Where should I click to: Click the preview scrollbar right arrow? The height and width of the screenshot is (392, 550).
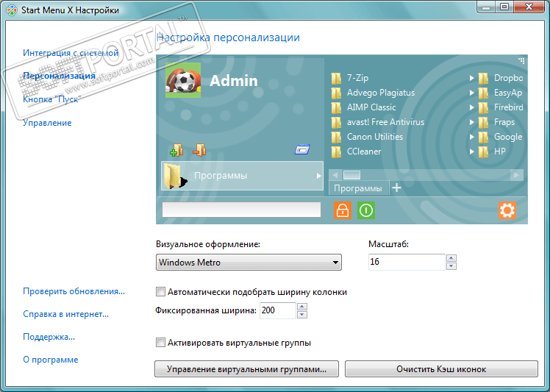click(x=516, y=175)
